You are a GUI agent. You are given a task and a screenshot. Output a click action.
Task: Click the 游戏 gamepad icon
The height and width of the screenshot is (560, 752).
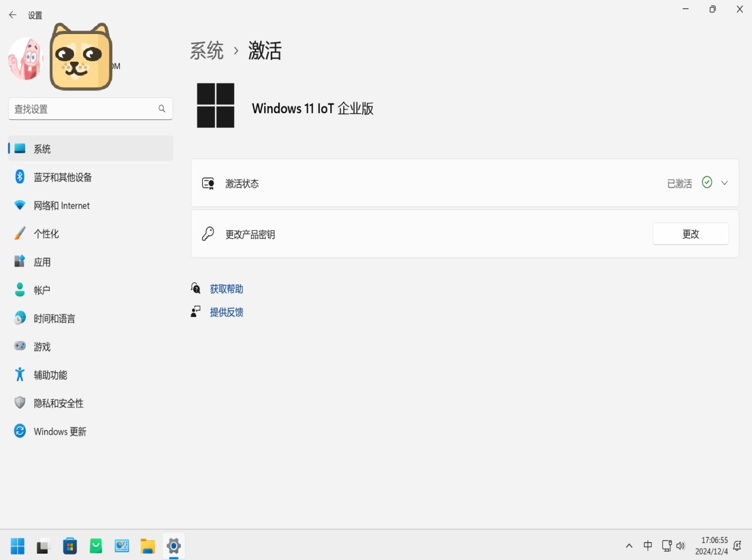click(x=20, y=346)
